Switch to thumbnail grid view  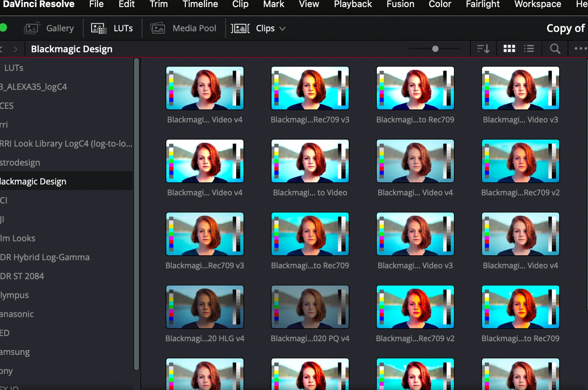tap(509, 48)
